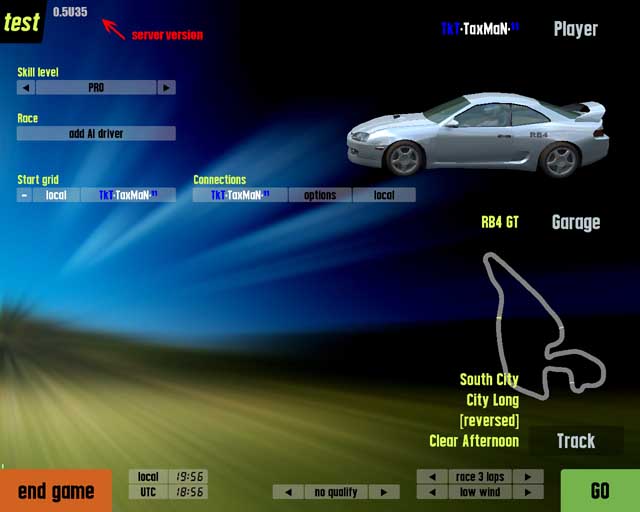The height and width of the screenshot is (512, 640).
Task: Change wind setting with left arrow
Action: pos(432,492)
